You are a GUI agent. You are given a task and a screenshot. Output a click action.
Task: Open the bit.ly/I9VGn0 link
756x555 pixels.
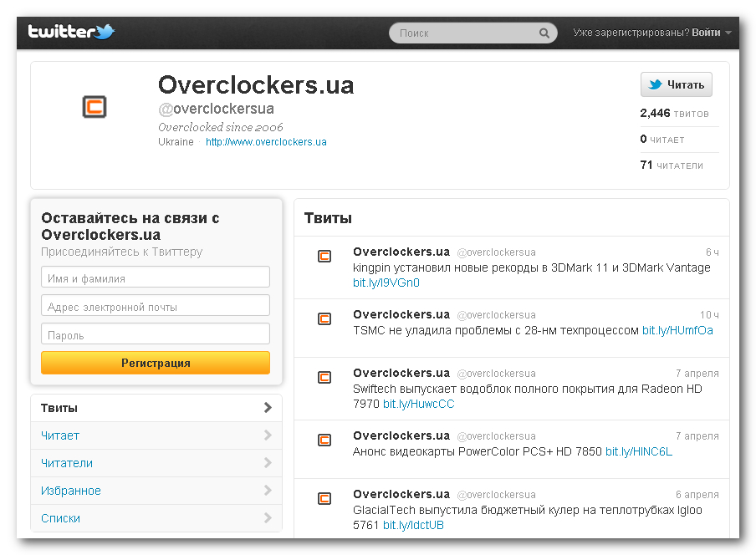click(386, 283)
